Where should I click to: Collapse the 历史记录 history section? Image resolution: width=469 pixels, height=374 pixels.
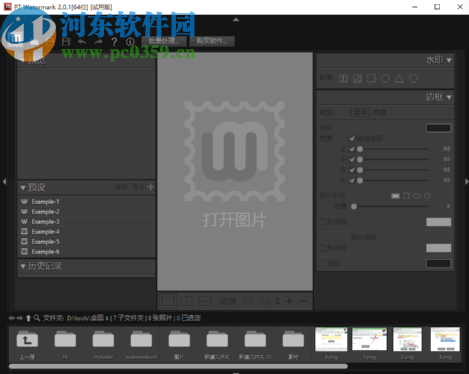pyautogui.click(x=23, y=266)
